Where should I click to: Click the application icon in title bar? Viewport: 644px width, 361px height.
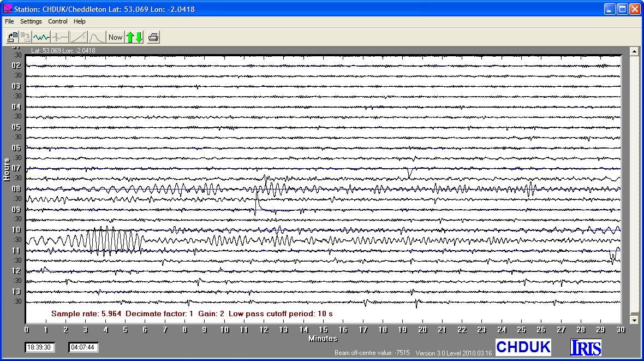[8, 9]
